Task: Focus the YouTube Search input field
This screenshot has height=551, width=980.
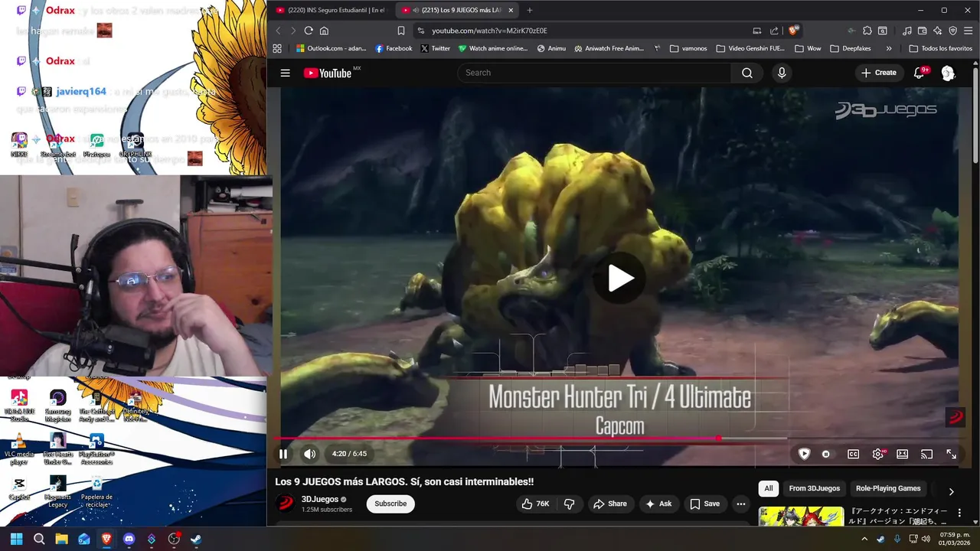Action: (595, 73)
